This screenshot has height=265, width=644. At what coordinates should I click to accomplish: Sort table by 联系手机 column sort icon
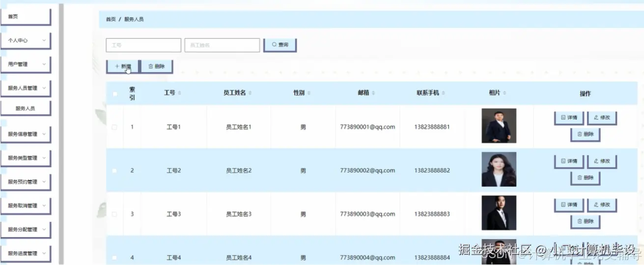click(x=444, y=93)
